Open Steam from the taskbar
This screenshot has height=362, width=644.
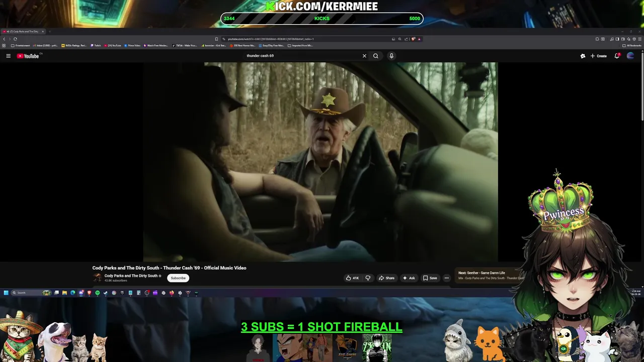(x=105, y=293)
